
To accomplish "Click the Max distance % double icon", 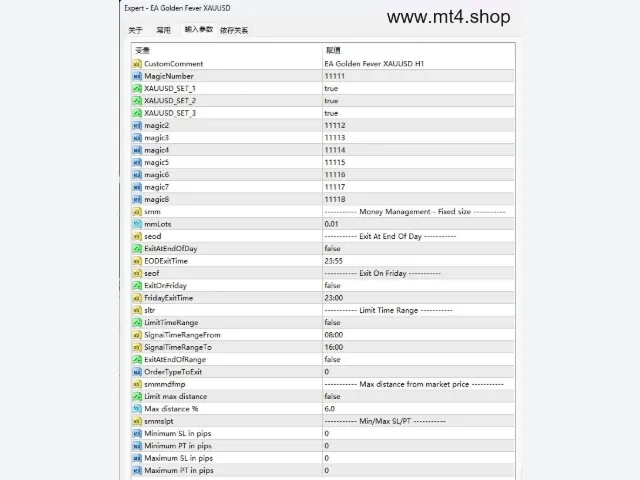I will coord(137,409).
